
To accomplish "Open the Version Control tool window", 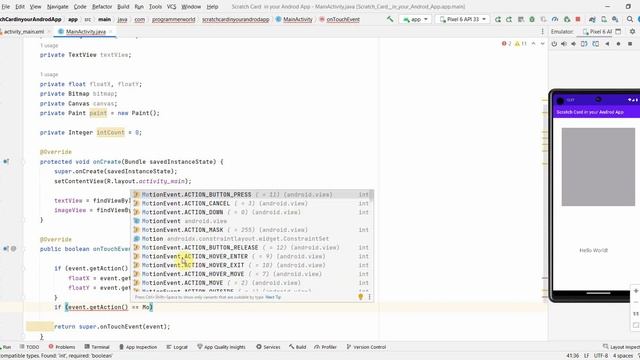I will click(366, 347).
